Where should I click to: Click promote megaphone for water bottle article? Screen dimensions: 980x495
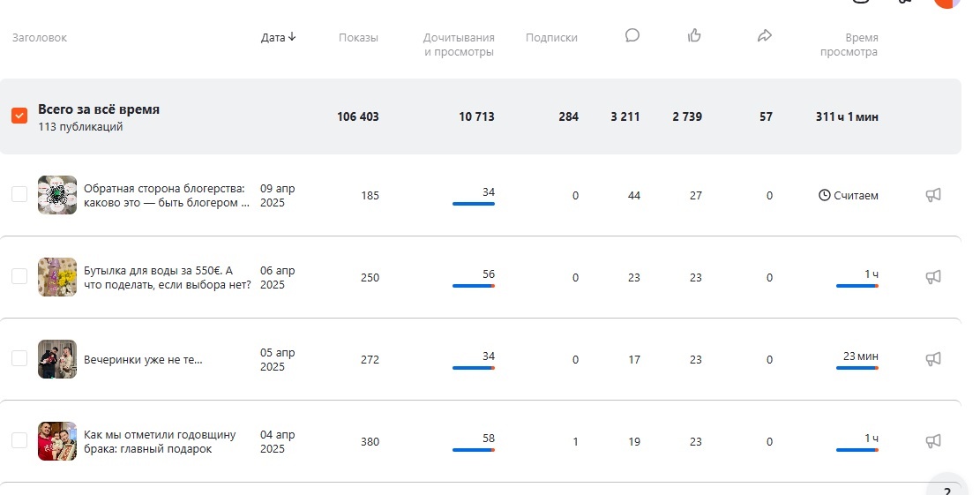(x=933, y=277)
